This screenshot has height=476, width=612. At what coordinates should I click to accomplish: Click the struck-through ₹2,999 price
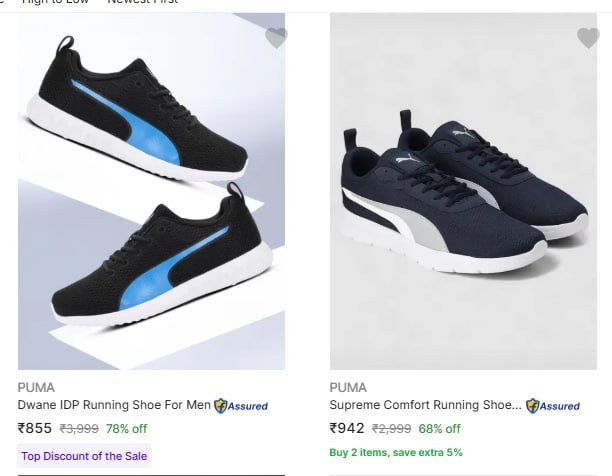coord(391,429)
